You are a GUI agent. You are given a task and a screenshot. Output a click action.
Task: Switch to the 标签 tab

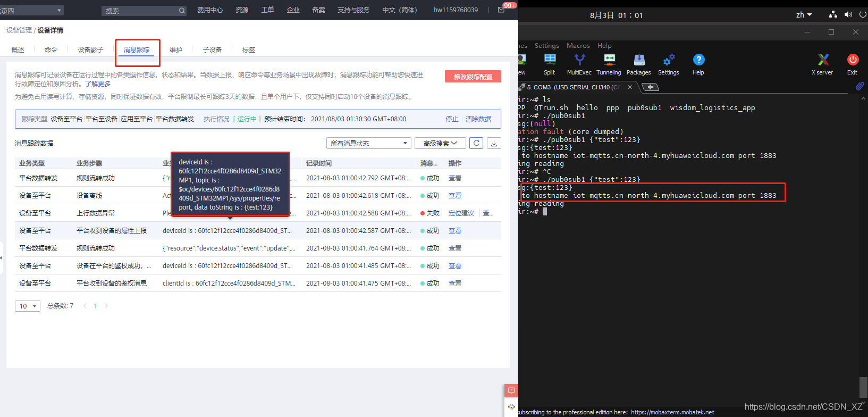click(x=249, y=49)
